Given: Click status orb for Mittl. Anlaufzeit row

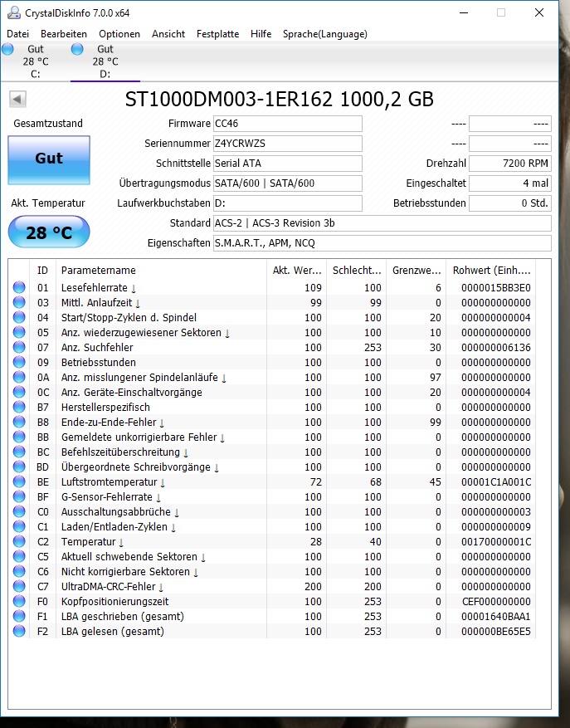Looking at the screenshot, I should coord(19,302).
